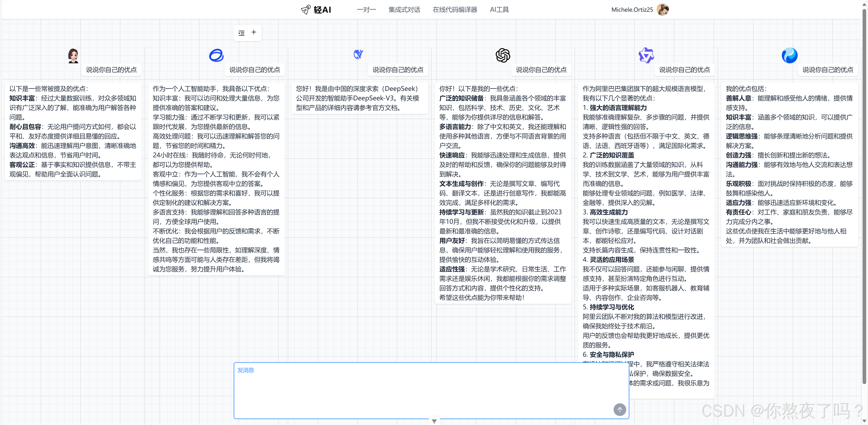The height and width of the screenshot is (425, 868).
Task: Click the blue Doubao model icon
Action: pos(216,55)
